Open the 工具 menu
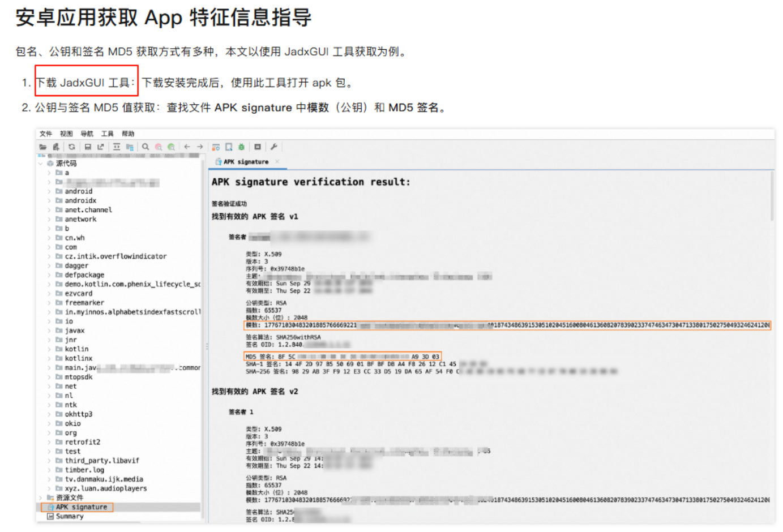The width and height of the screenshot is (783, 532). pyautogui.click(x=106, y=134)
